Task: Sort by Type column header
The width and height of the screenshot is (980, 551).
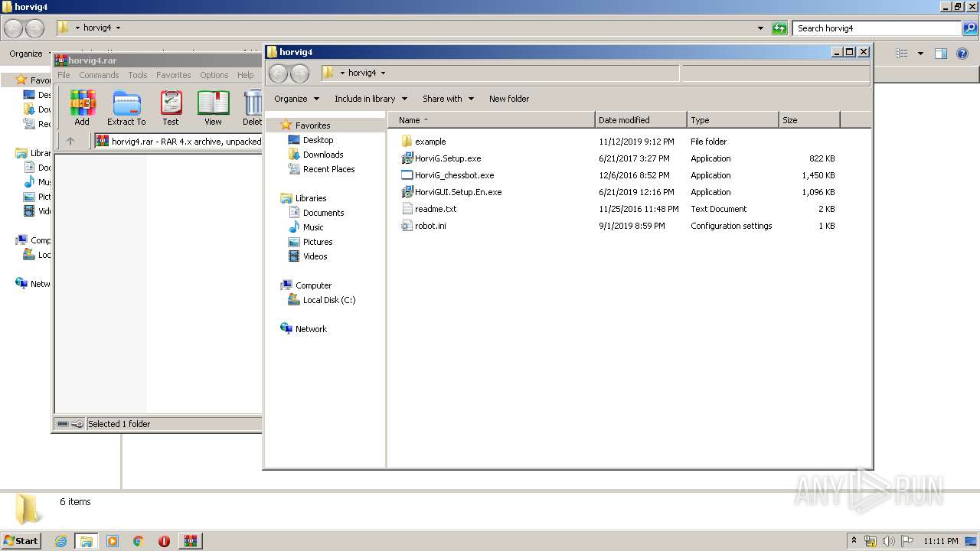Action: point(733,120)
